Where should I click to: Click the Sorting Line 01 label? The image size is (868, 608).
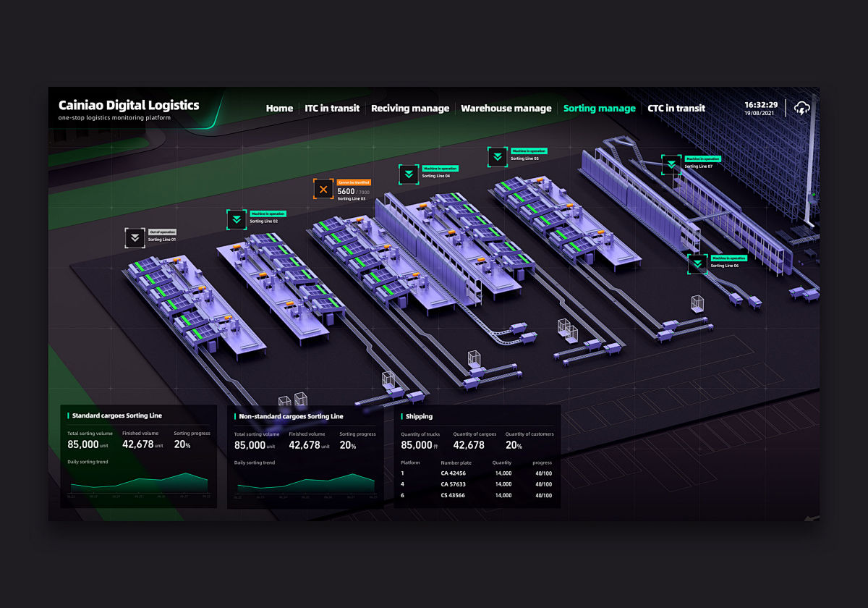pos(162,239)
